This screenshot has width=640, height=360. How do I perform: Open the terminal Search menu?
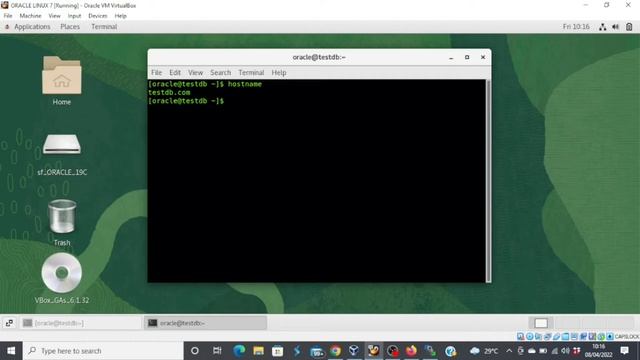[x=220, y=73]
